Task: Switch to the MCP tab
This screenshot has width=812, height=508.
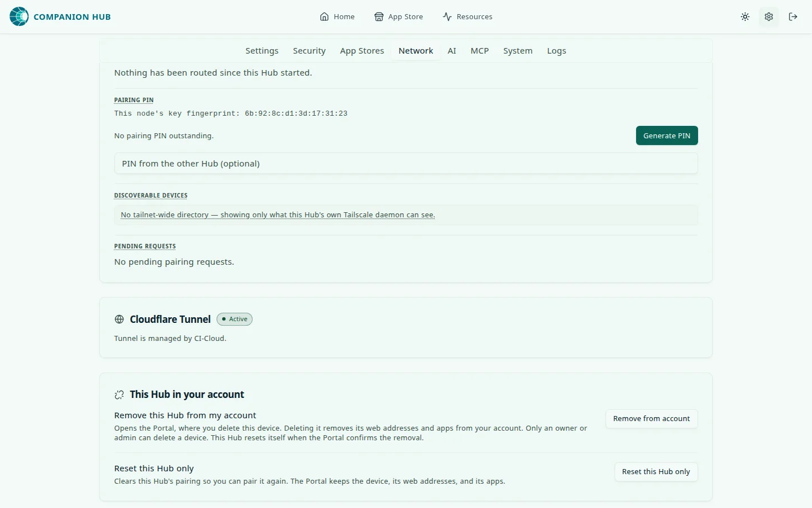Action: pyautogui.click(x=479, y=51)
